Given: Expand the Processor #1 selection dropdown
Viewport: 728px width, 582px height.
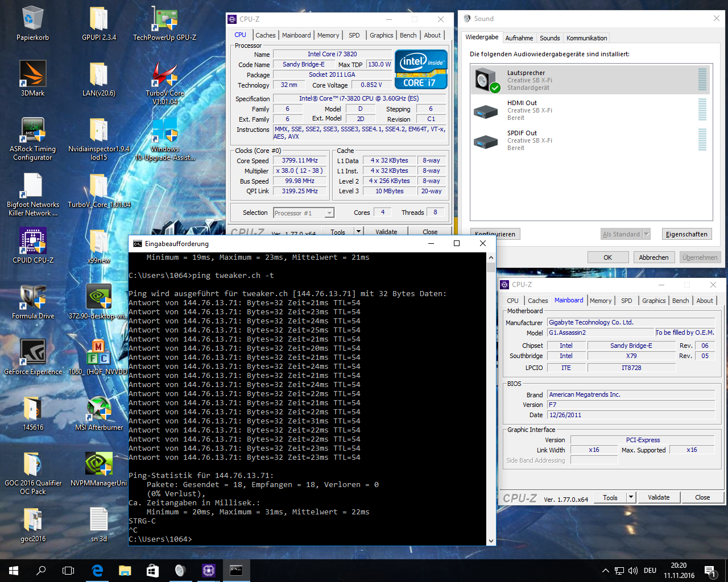Looking at the screenshot, I should click(329, 213).
